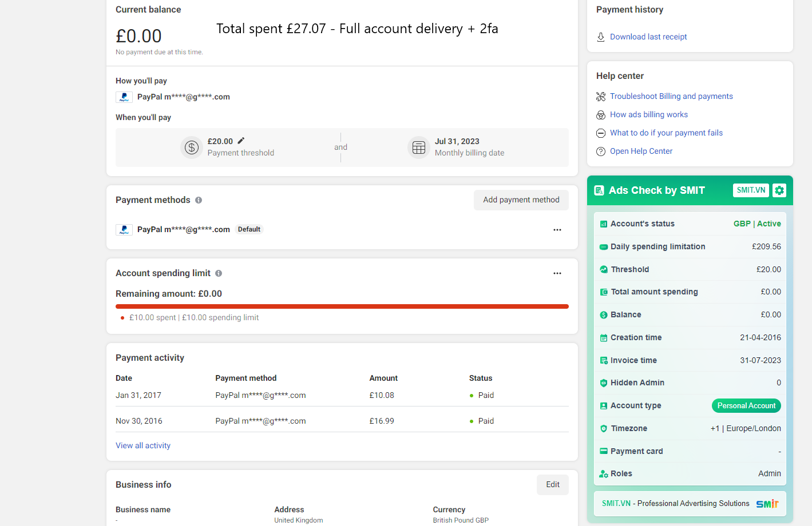Click the Nov 30, 2016 payment date
This screenshot has width=812, height=526.
pyautogui.click(x=139, y=421)
